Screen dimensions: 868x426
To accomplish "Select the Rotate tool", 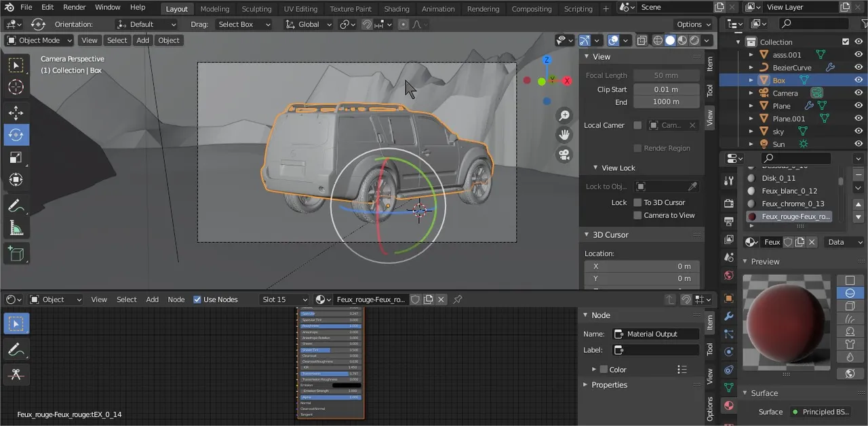I will coord(16,135).
